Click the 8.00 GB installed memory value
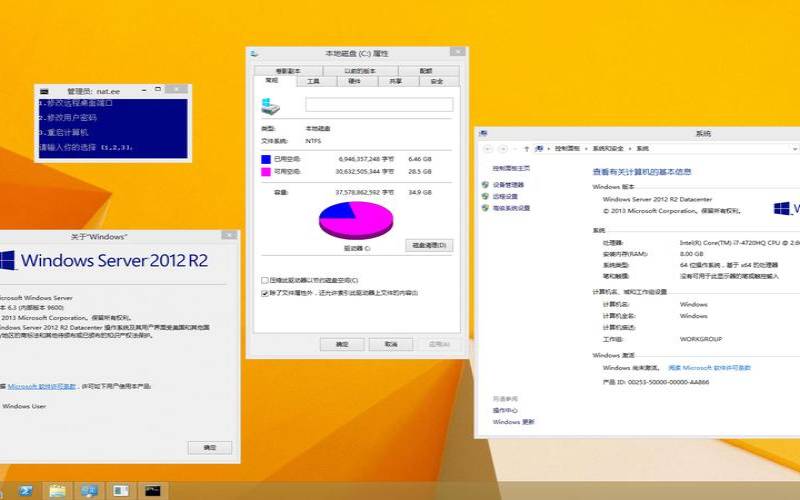800x500 pixels. point(692,254)
